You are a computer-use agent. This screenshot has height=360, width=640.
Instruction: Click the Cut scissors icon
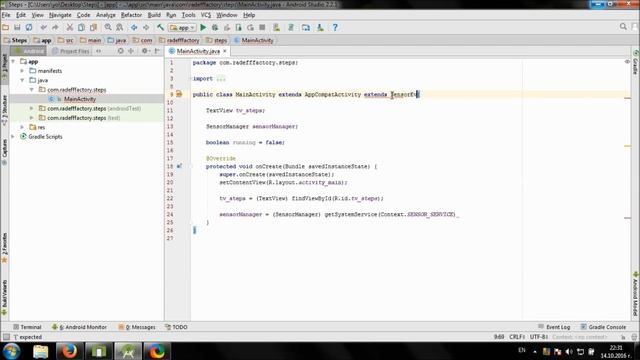tap(70, 27)
